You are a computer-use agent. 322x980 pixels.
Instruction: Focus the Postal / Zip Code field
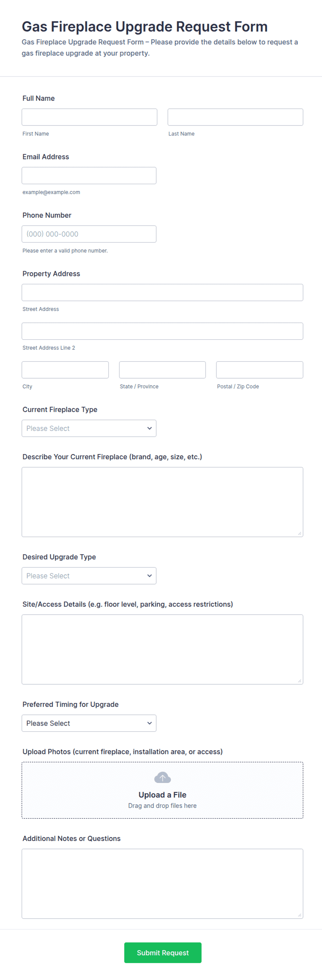point(260,370)
